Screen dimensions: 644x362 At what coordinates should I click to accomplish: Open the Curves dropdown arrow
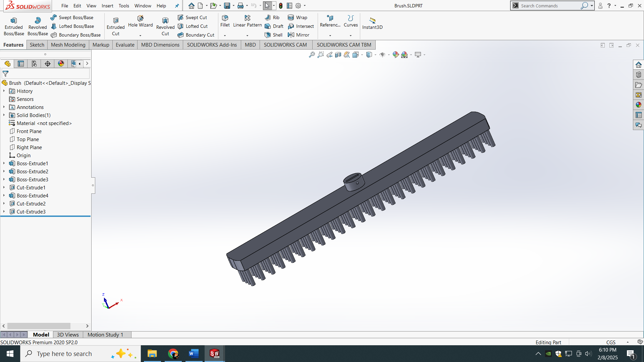pyautogui.click(x=351, y=36)
